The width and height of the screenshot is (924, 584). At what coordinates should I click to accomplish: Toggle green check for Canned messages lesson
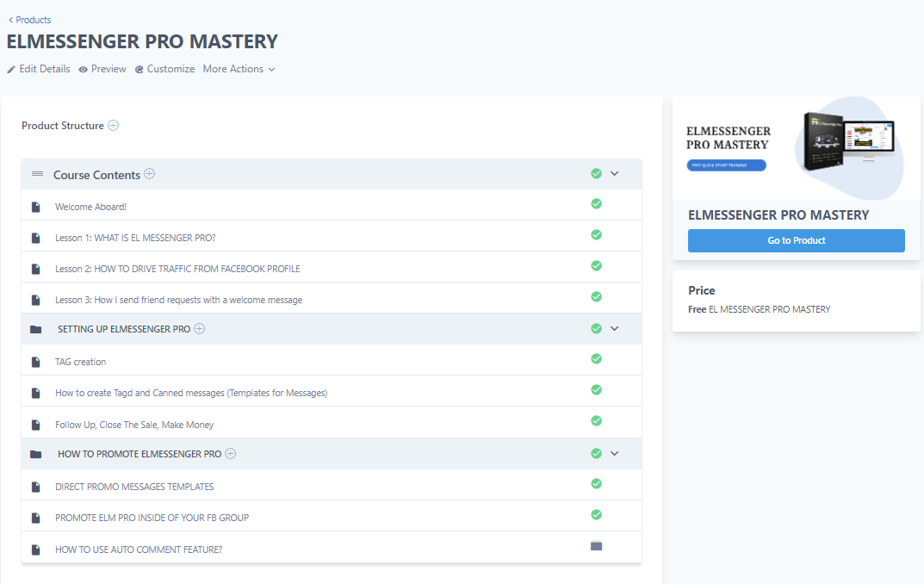click(597, 389)
